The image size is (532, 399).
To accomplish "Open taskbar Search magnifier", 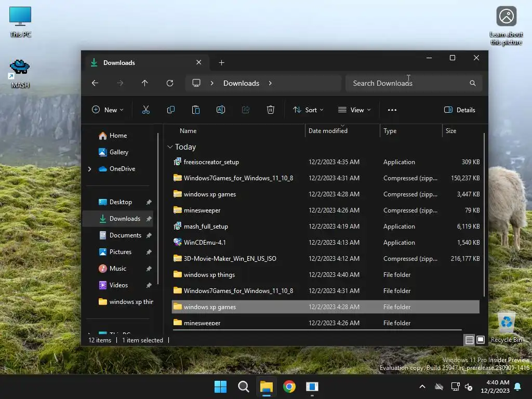I will 243,387.
